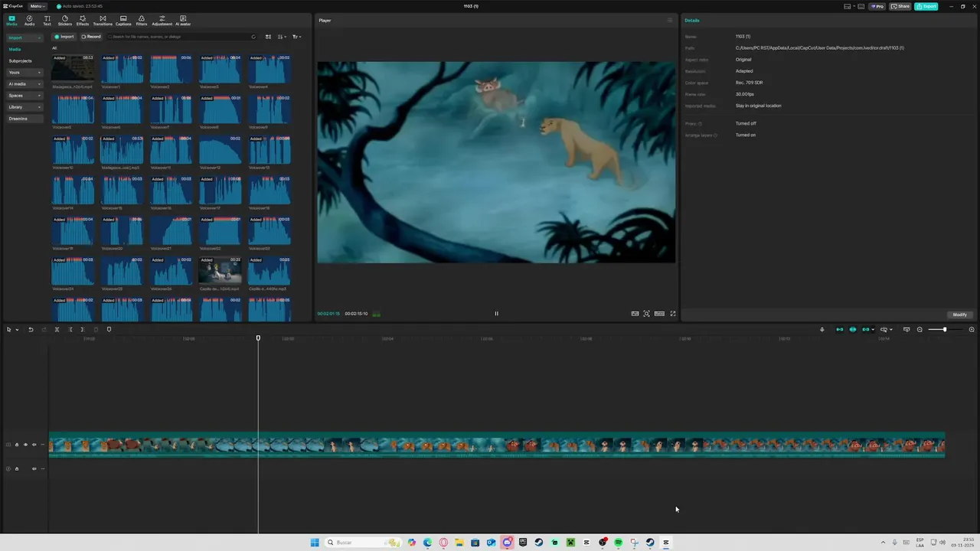Click the Record button

[x=91, y=37]
